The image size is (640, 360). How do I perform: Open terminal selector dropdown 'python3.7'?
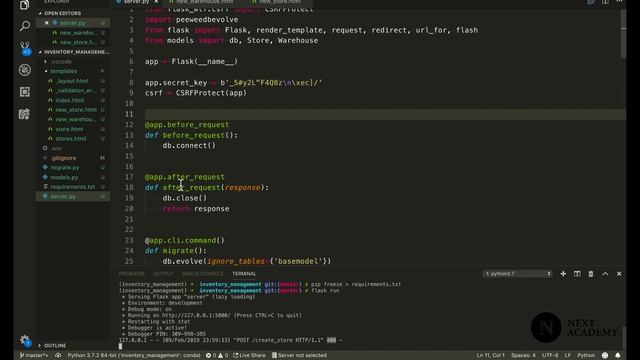(x=518, y=274)
